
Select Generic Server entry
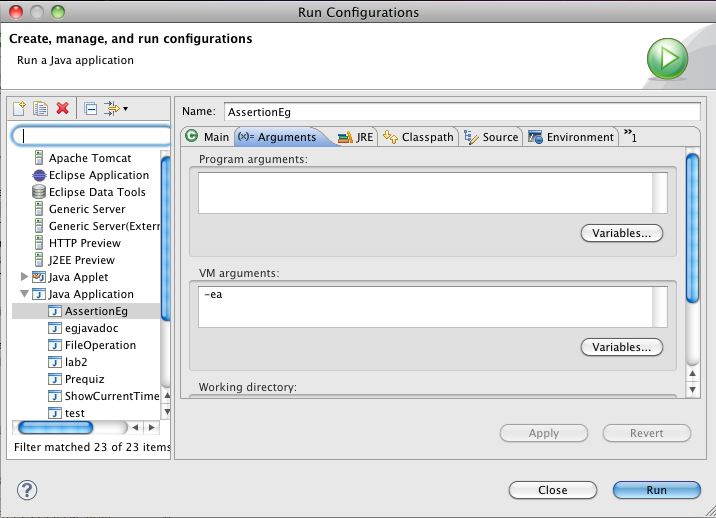87,209
